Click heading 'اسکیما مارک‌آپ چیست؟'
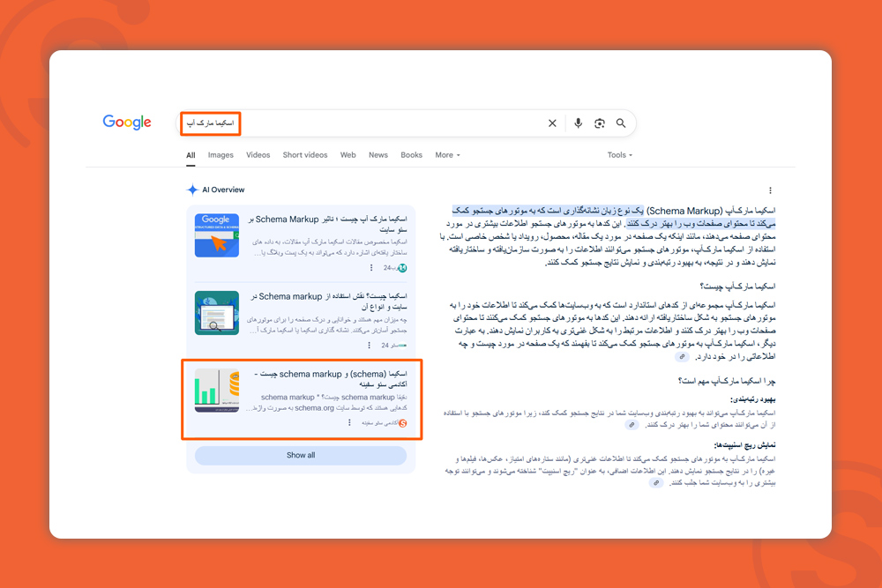Screen dimensions: 882x588 tap(737, 287)
